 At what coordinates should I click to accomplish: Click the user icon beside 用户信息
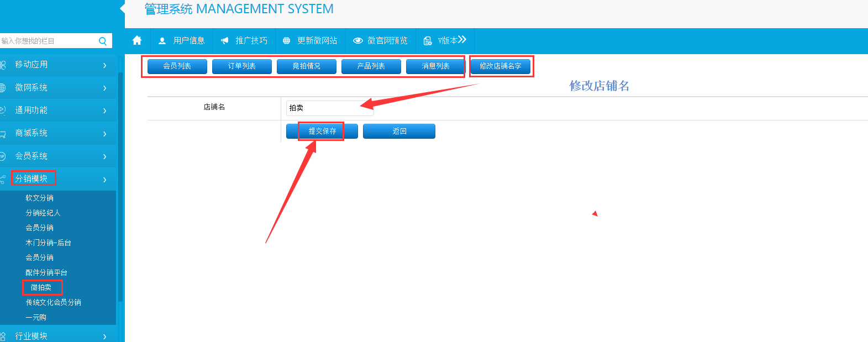tap(162, 41)
